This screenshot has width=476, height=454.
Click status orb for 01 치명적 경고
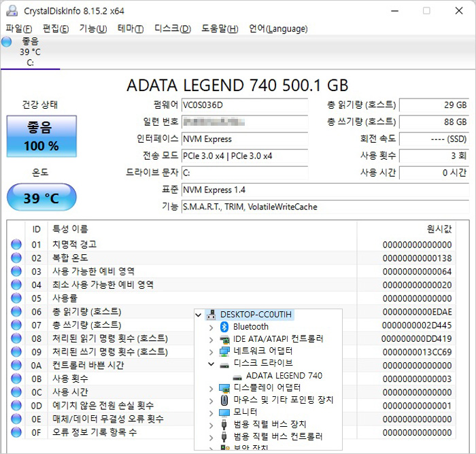pos(16,244)
